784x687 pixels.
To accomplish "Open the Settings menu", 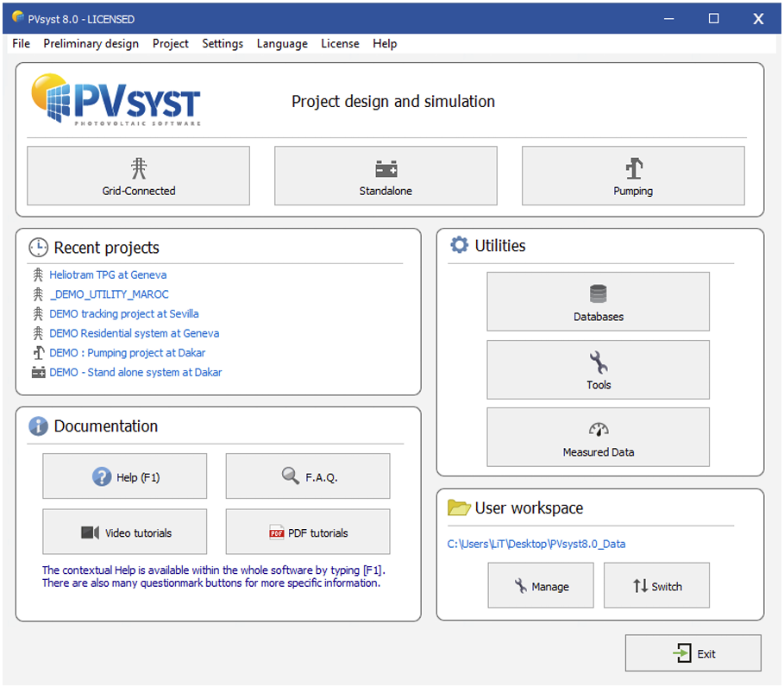I will (x=223, y=43).
